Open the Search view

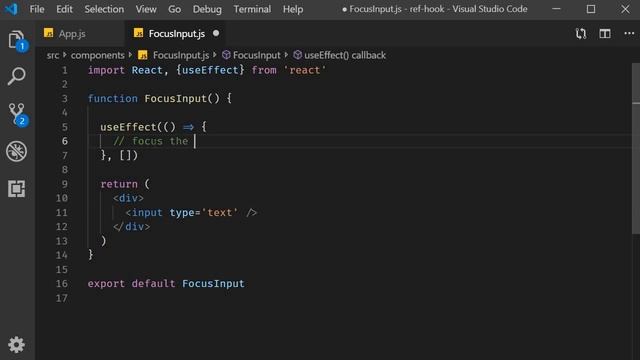point(16,76)
